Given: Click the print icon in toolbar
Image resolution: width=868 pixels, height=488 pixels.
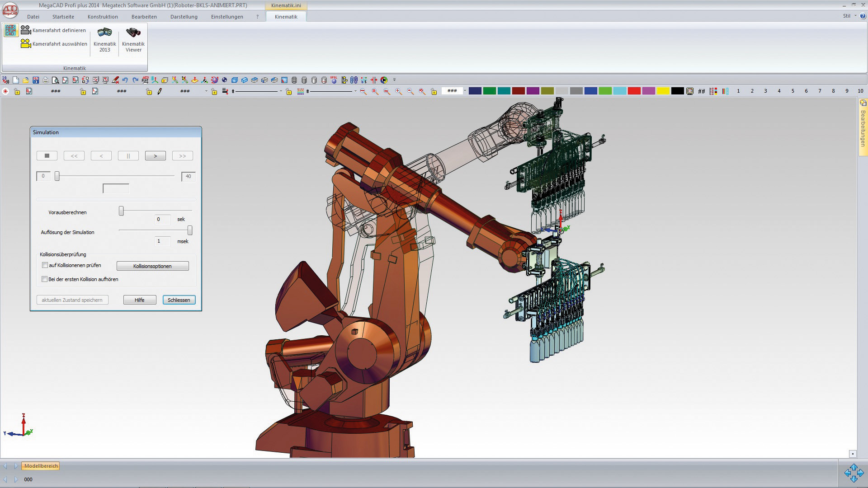Looking at the screenshot, I should (x=45, y=80).
